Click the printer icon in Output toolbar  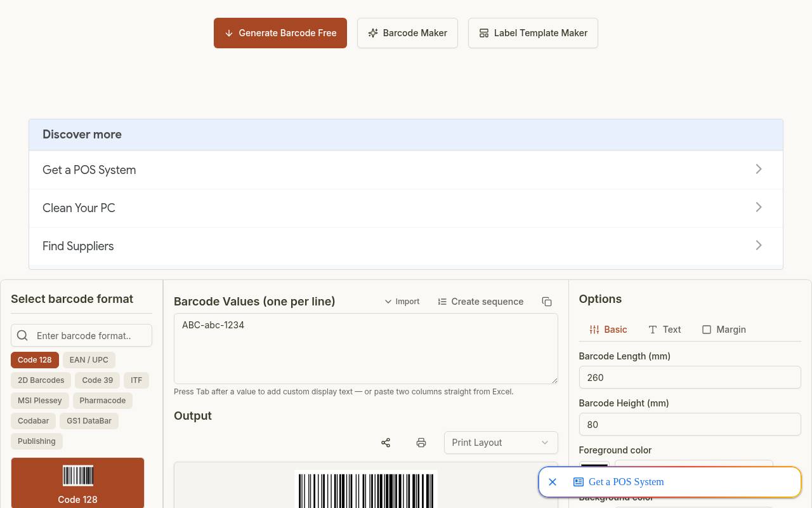pos(421,443)
